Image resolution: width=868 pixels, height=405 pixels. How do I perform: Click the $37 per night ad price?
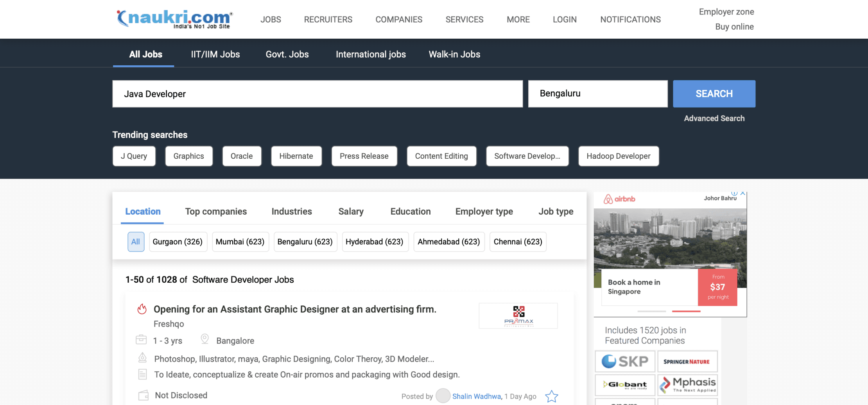point(717,287)
